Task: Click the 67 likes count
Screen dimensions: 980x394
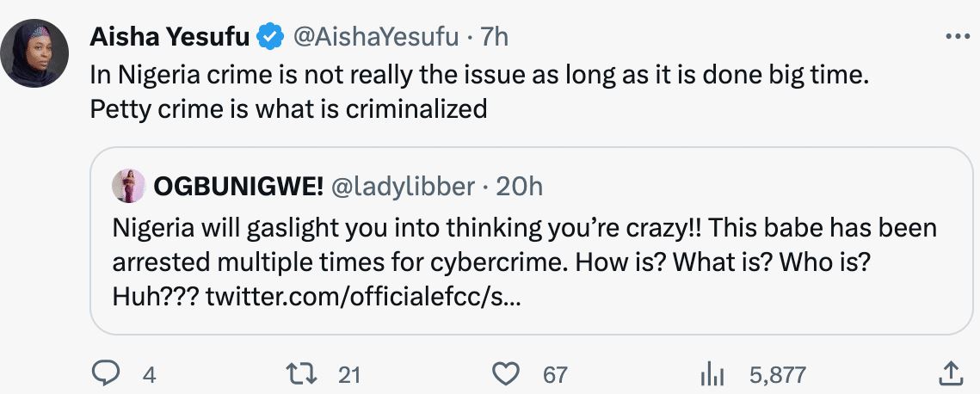Action: [556, 374]
